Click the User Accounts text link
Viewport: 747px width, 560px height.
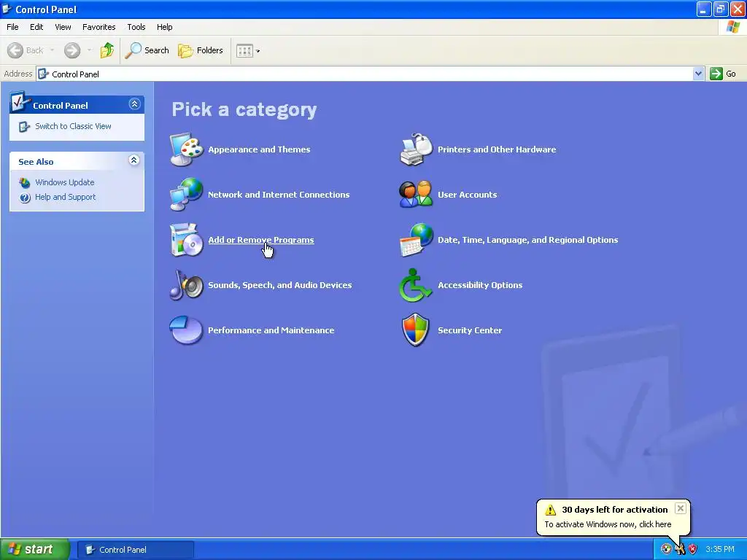point(468,195)
